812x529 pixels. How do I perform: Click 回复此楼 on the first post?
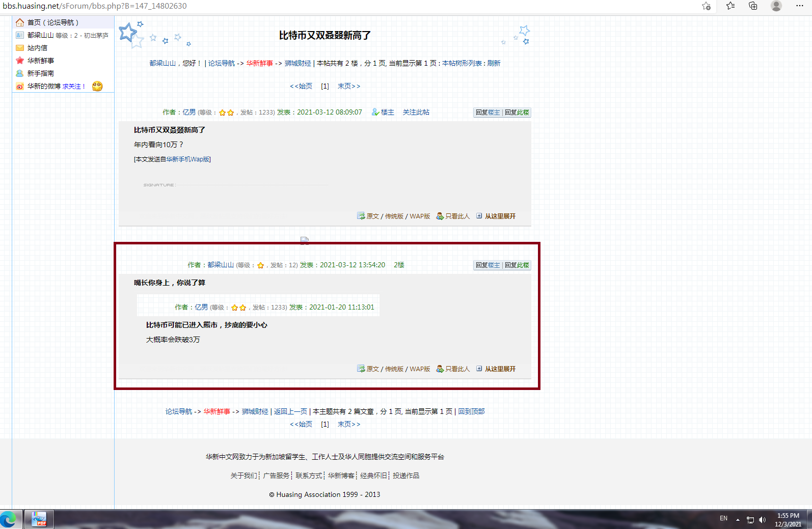click(x=517, y=113)
